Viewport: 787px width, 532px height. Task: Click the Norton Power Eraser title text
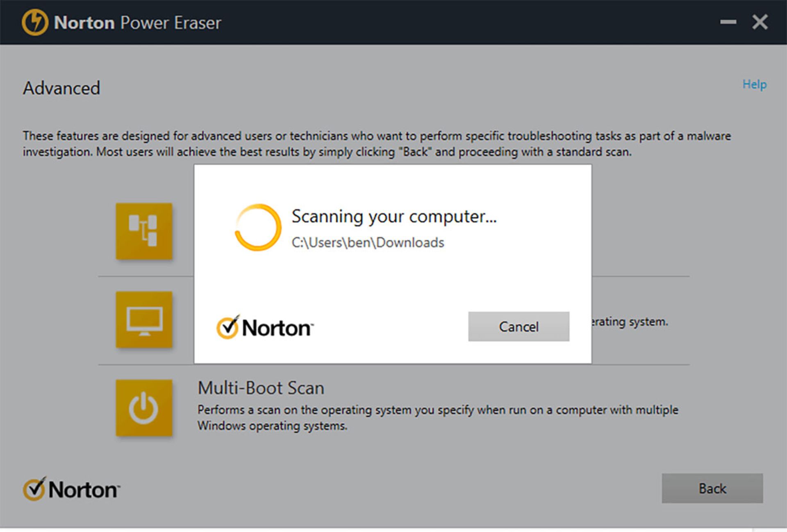pos(138,23)
